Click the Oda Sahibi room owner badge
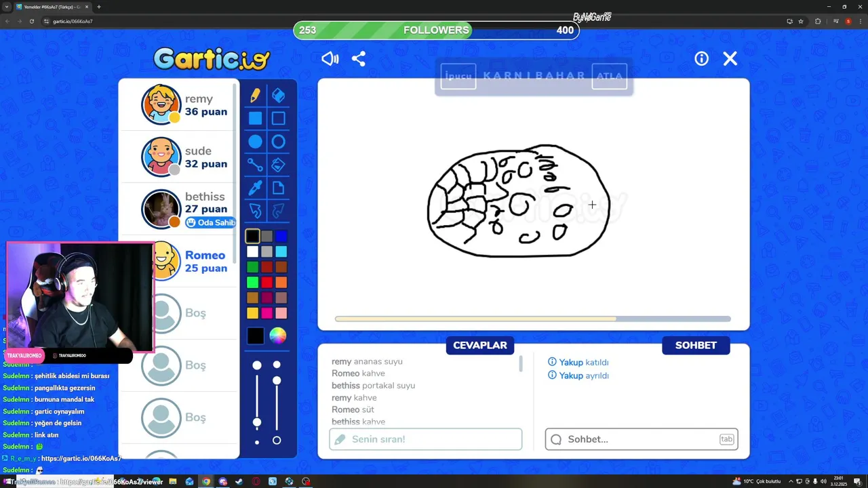The height and width of the screenshot is (488, 868). pos(210,222)
